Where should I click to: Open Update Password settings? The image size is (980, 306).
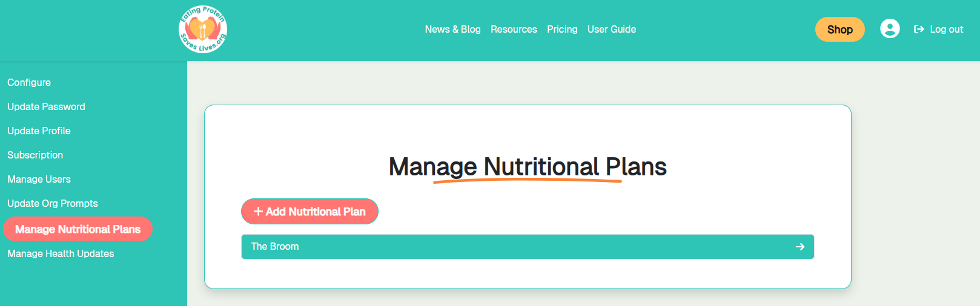pos(46,106)
